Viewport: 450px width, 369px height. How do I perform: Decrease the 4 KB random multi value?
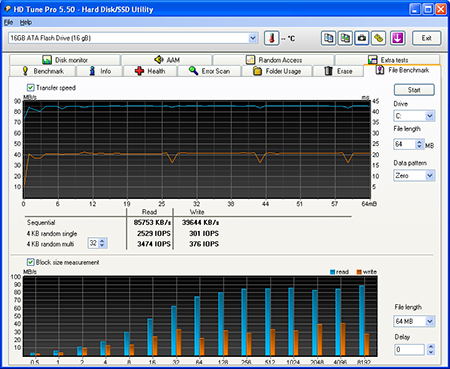coord(102,245)
